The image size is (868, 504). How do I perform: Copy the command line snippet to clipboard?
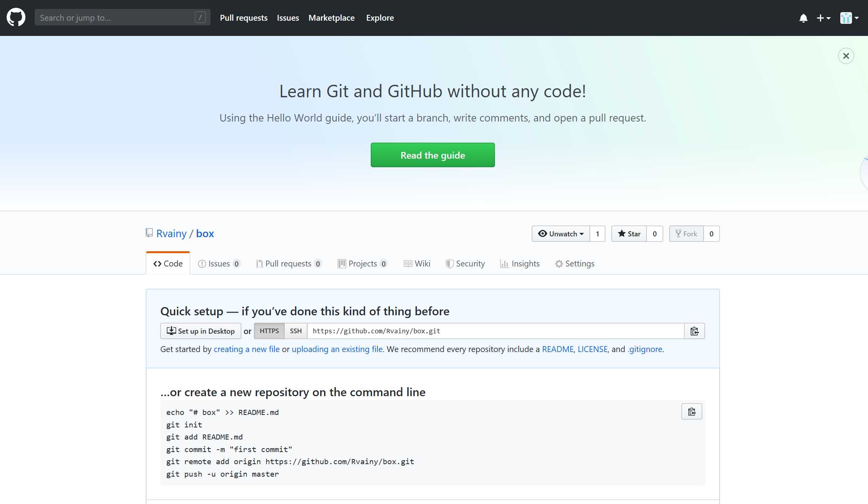[691, 411]
